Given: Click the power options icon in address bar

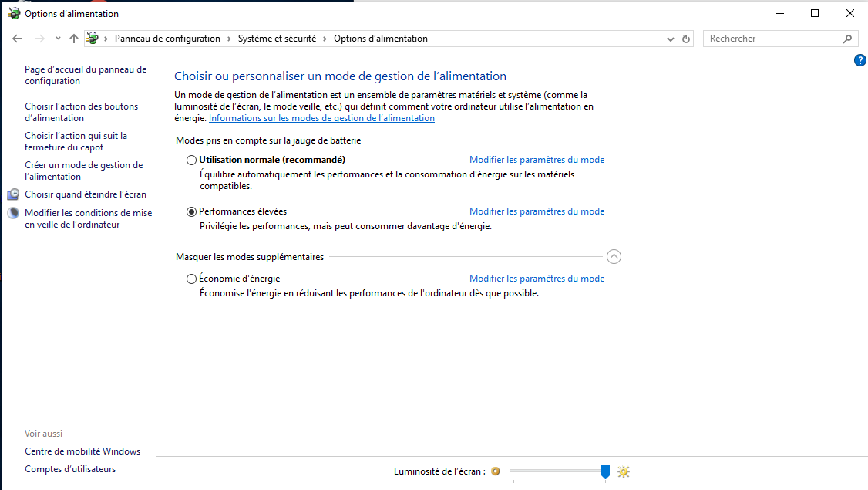Looking at the screenshot, I should 93,39.
